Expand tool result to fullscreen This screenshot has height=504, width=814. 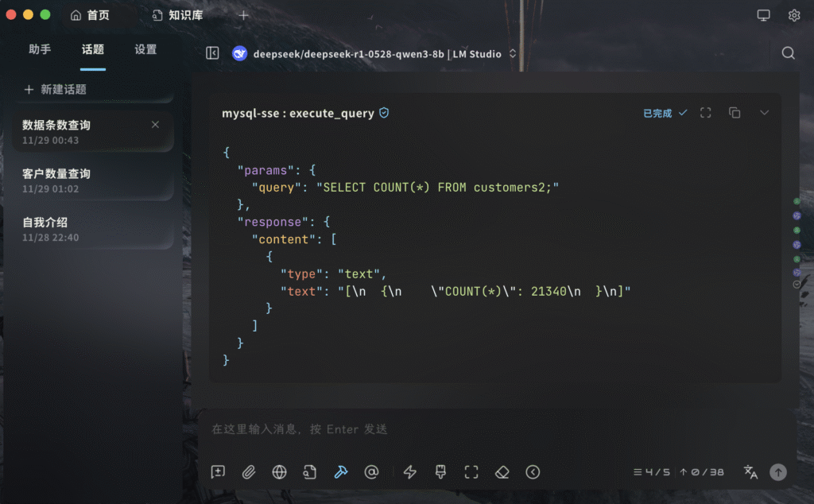coord(705,113)
